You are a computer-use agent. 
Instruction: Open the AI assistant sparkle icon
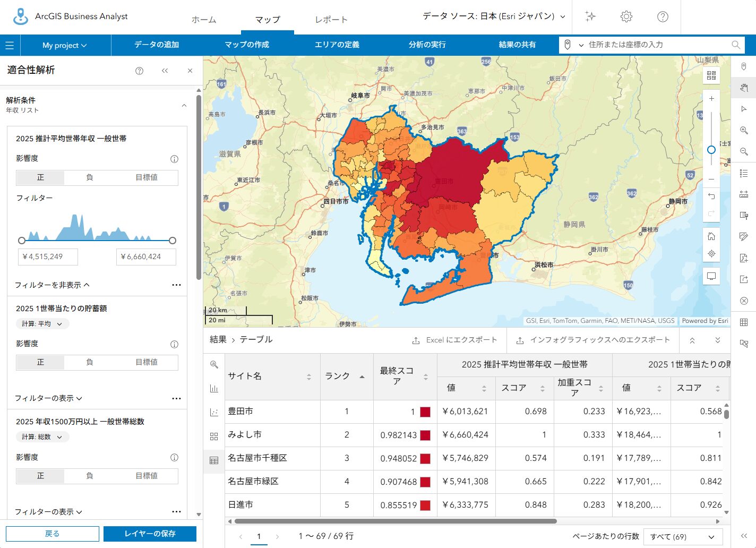[x=590, y=16]
